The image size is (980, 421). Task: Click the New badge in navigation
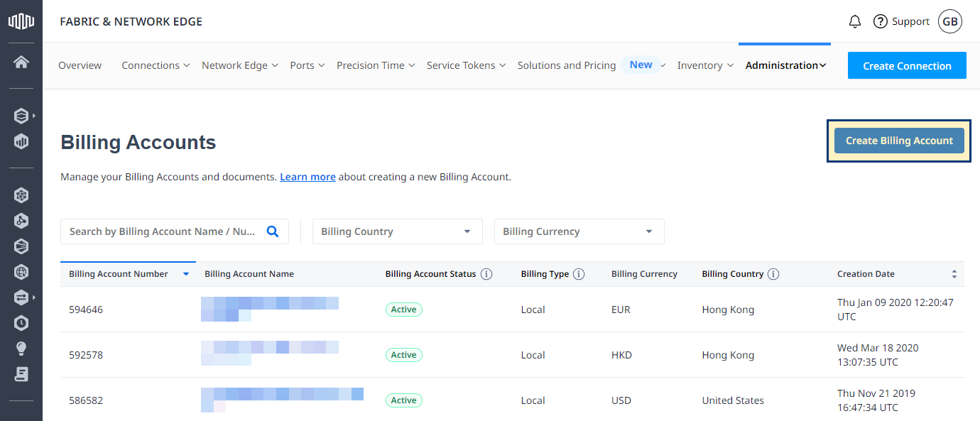pyautogui.click(x=641, y=65)
